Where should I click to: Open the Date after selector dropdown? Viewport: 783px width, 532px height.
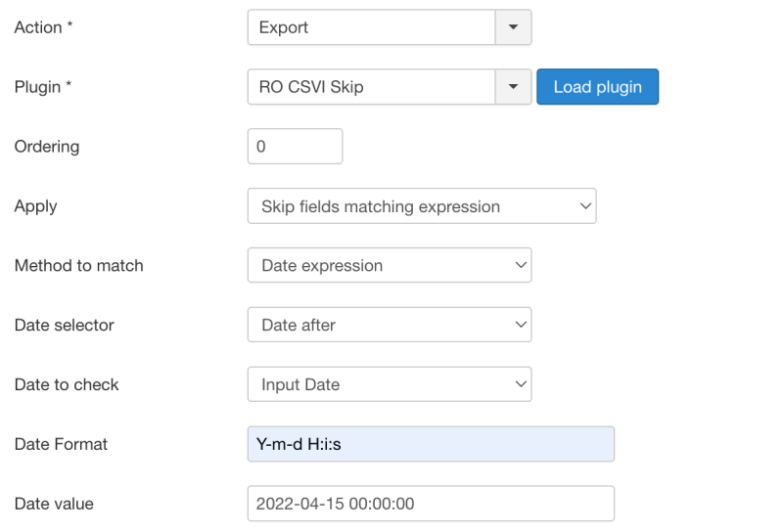point(390,325)
